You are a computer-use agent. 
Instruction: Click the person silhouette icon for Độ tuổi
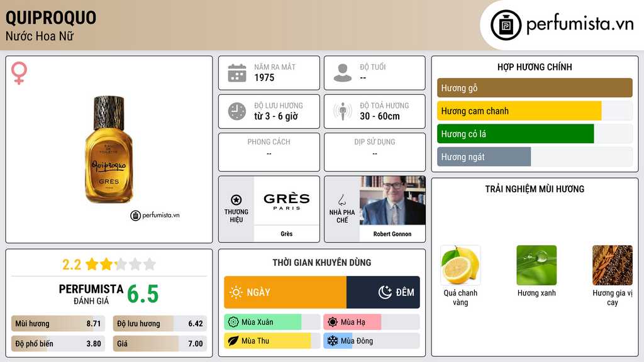tap(343, 73)
